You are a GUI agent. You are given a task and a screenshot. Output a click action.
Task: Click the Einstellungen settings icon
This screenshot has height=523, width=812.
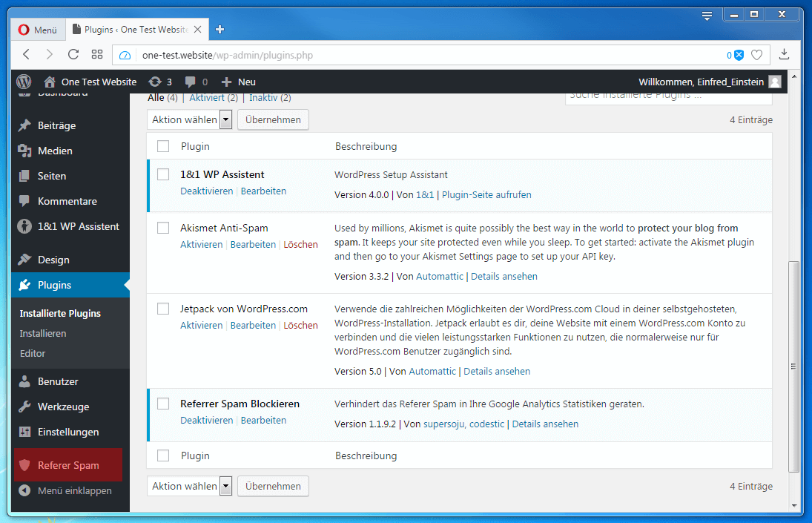click(x=24, y=432)
